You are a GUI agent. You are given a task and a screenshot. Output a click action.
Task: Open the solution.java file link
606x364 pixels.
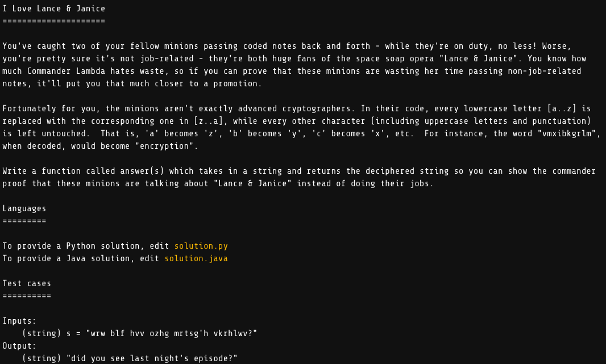pyautogui.click(x=196, y=258)
